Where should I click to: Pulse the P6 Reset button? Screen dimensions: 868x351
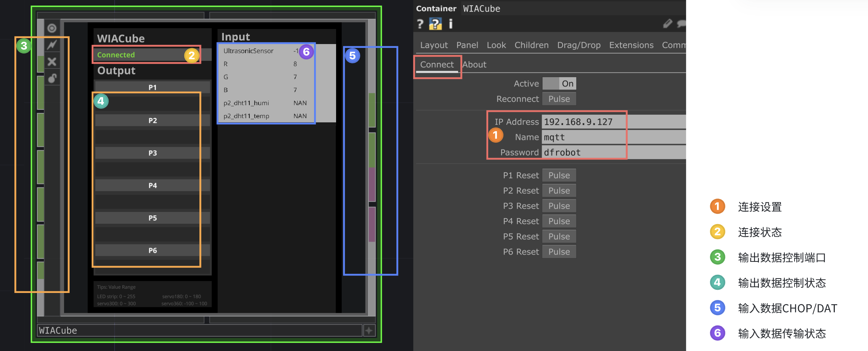click(x=559, y=252)
